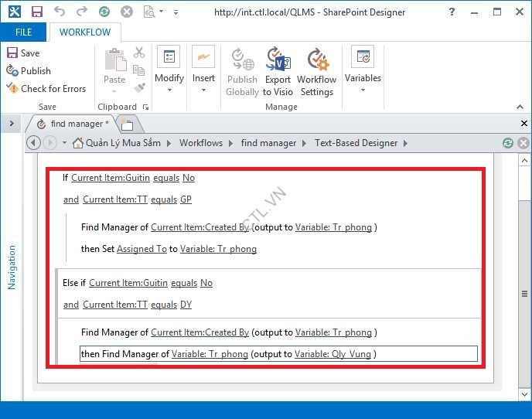Click the stop icon in breadcrumb bar

[x=523, y=143]
